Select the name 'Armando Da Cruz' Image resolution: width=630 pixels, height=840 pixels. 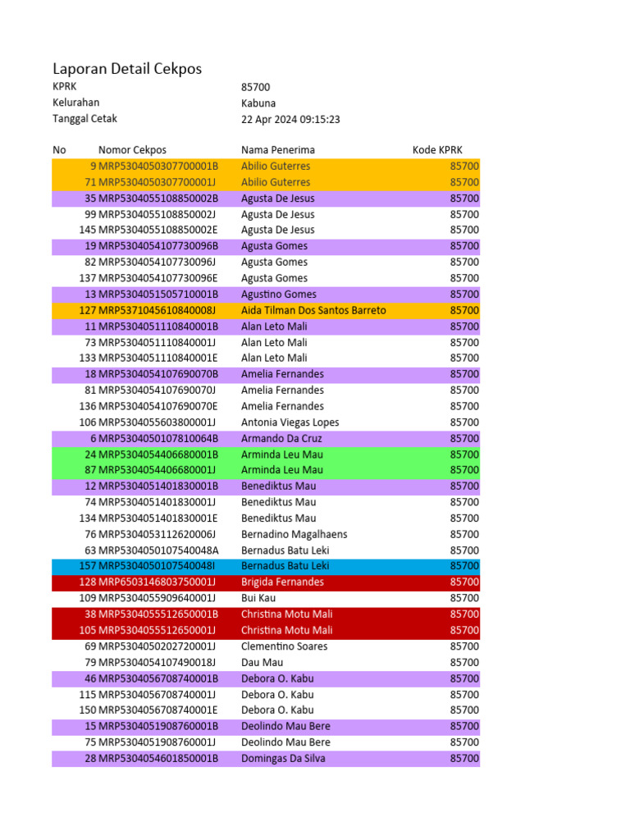click(x=281, y=438)
